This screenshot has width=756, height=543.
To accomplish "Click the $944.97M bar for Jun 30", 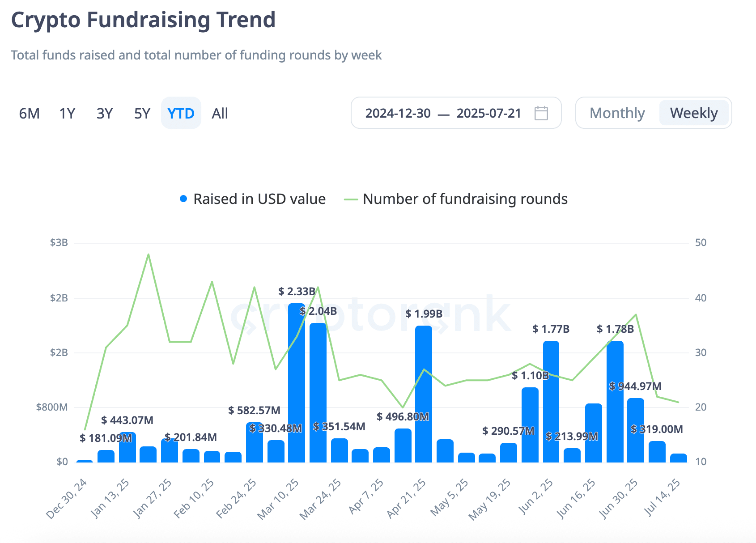I will (636, 430).
